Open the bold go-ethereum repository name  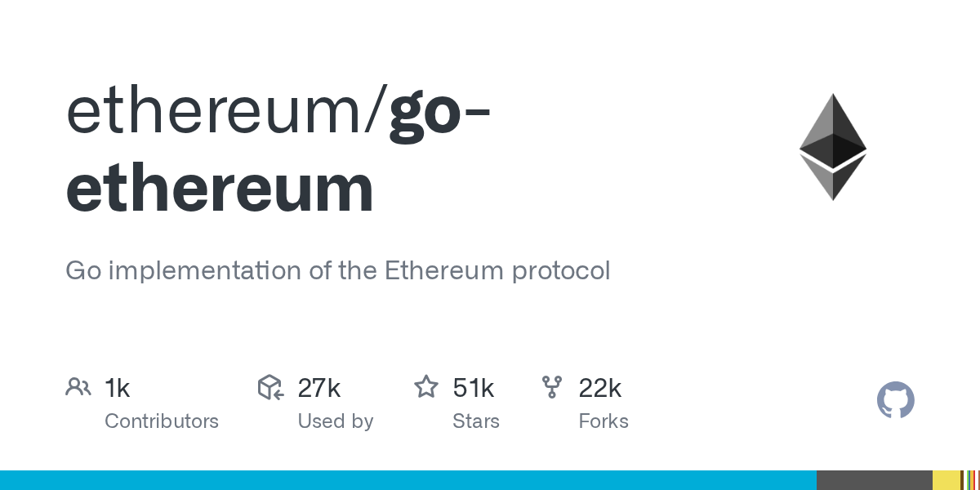tap(220, 188)
